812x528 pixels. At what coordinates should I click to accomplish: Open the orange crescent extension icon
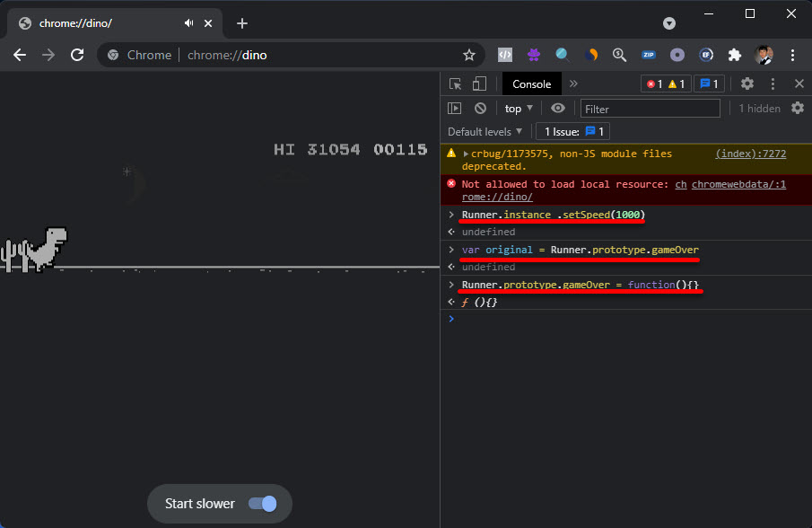coord(591,55)
